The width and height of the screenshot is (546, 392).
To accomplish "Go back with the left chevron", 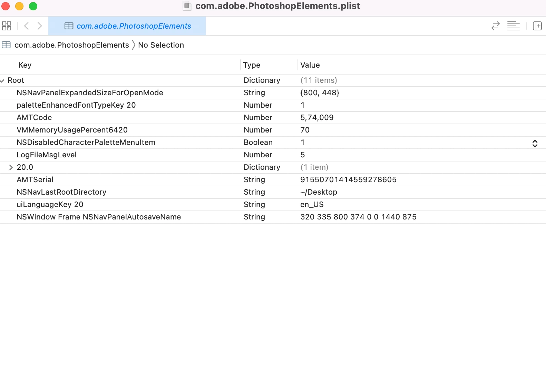I will (x=27, y=26).
